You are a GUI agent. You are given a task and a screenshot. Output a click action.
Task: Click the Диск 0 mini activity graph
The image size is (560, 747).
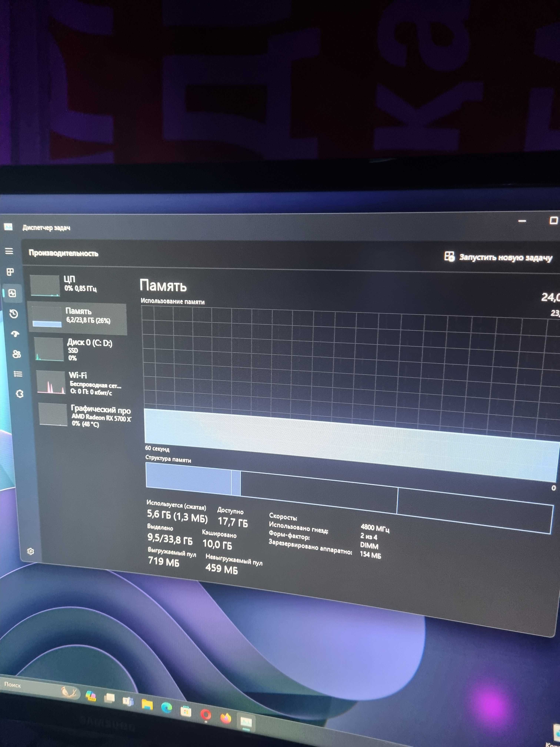point(49,349)
